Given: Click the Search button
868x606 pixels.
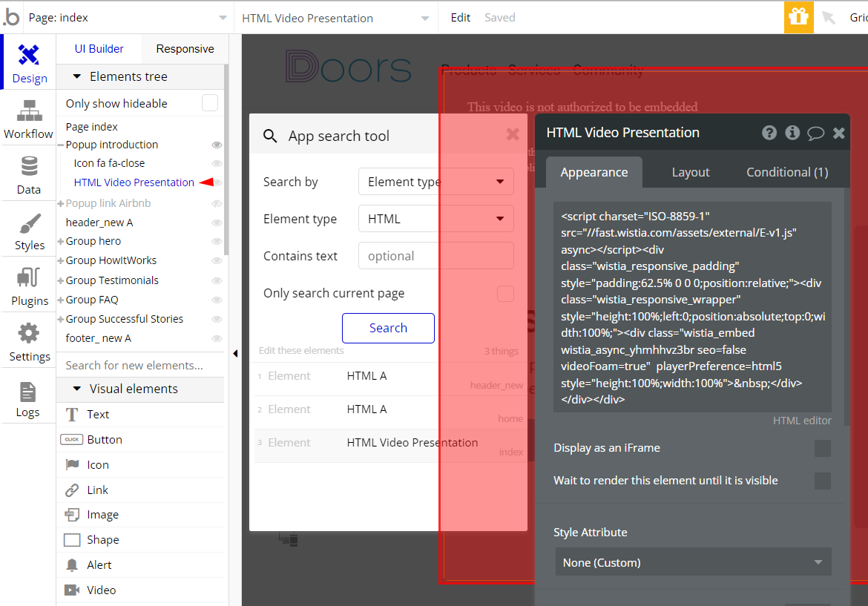Looking at the screenshot, I should [x=388, y=328].
